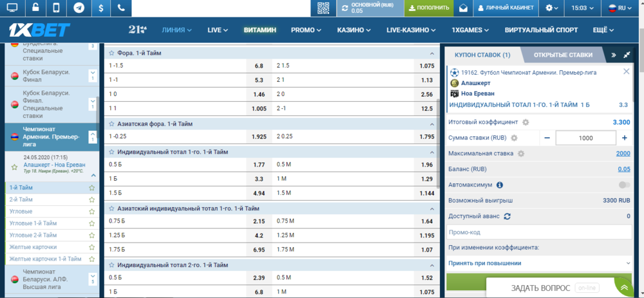This screenshot has height=298, width=644.
Task: Open the PROMO menu
Action: pos(306,30)
